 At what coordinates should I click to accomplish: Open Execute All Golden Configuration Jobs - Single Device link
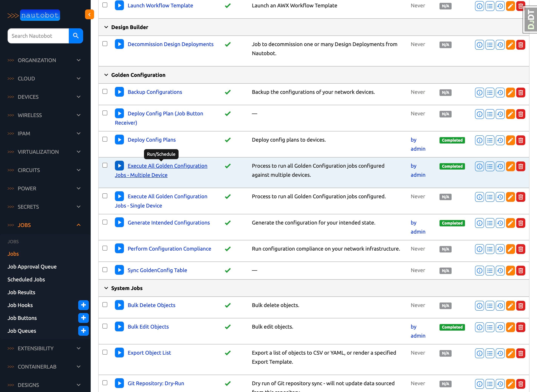[167, 197]
